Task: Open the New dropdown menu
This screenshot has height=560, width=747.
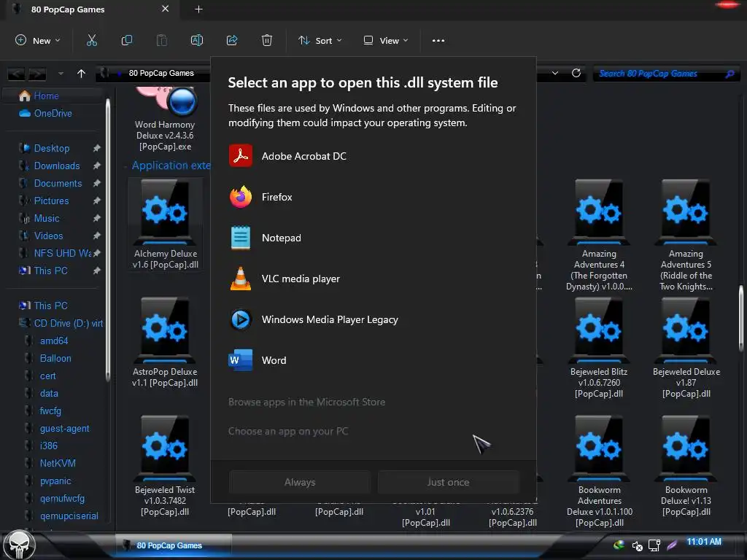Action: [38, 41]
